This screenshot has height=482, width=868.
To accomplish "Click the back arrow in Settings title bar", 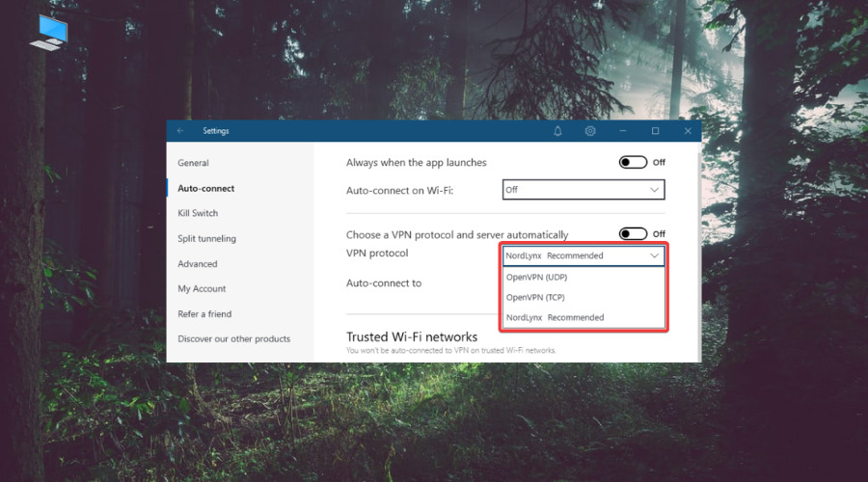I will point(180,131).
